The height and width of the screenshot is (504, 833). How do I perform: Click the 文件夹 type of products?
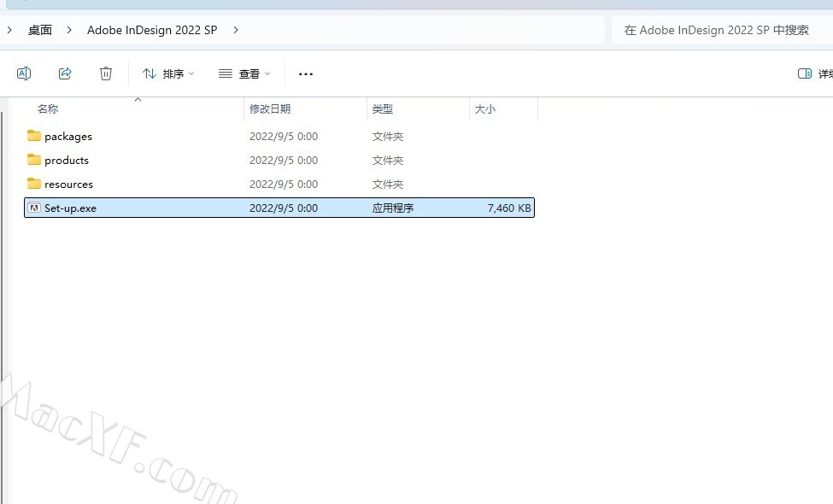(387, 161)
